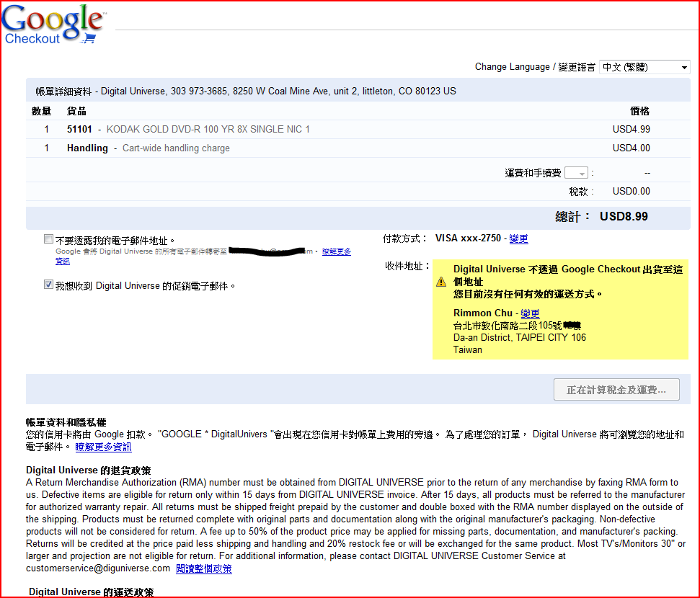Click the USD4.99 price
700x598 pixels.
pyautogui.click(x=632, y=130)
